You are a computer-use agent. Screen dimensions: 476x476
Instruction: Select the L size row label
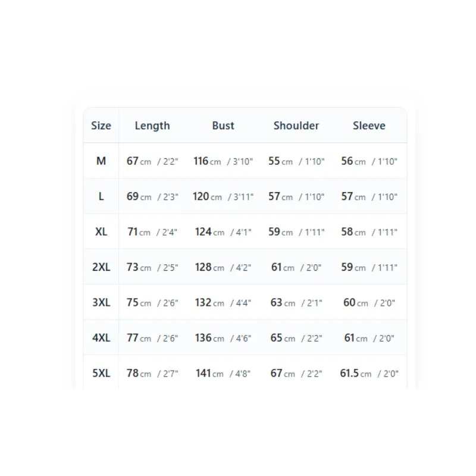tap(101, 196)
